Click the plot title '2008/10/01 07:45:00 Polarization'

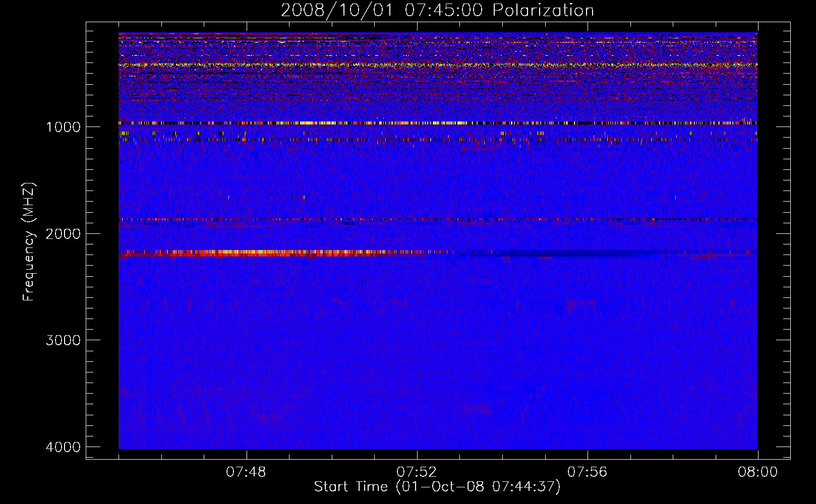point(437,10)
